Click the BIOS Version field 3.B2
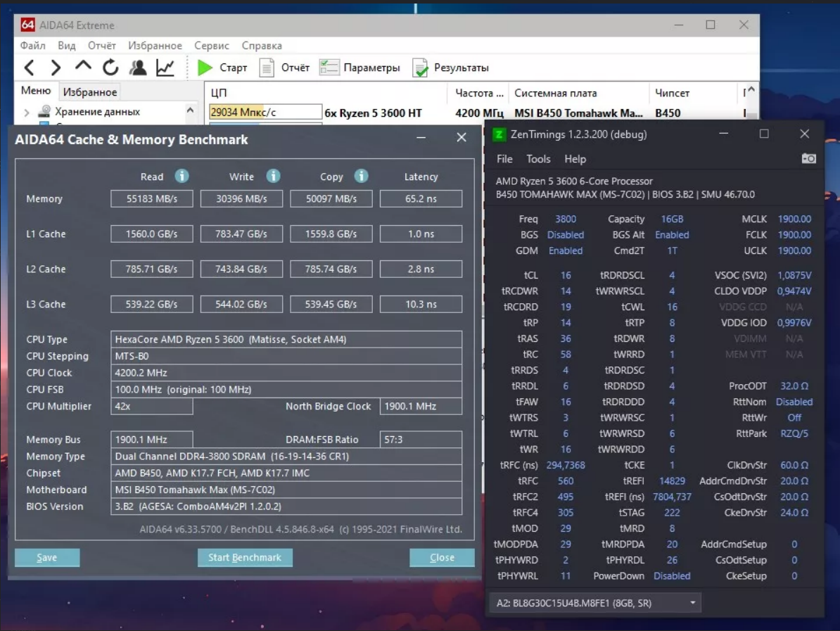Screen dimensions: 840x631 coord(286,506)
